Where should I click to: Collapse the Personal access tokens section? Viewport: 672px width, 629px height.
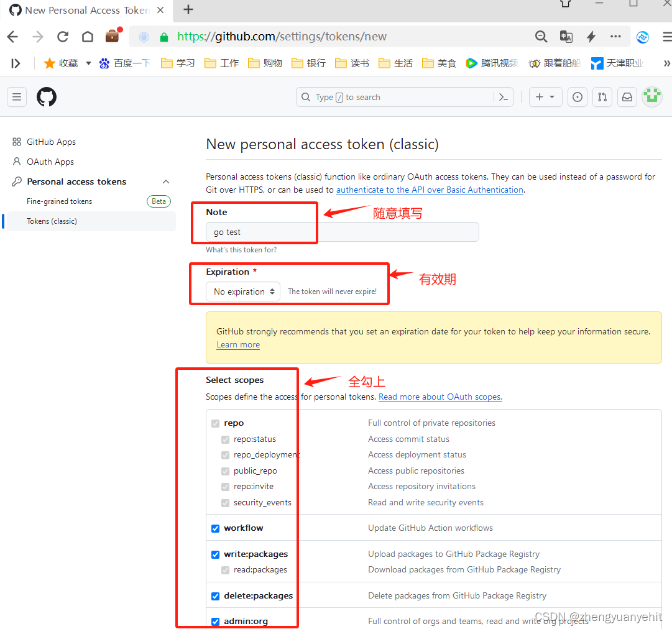coord(166,181)
